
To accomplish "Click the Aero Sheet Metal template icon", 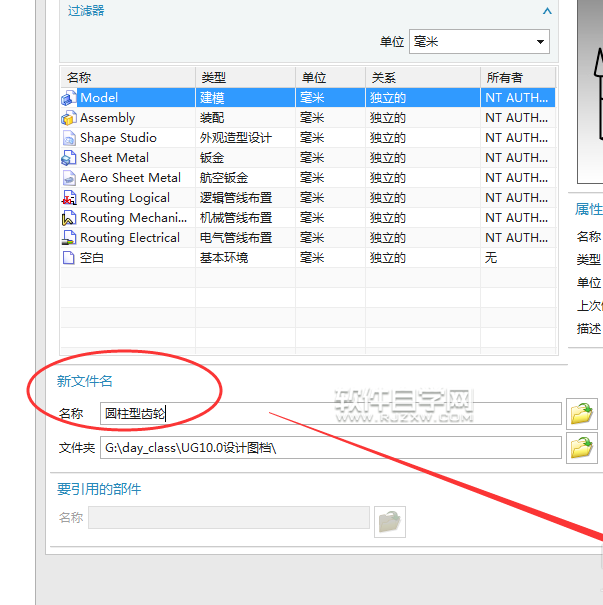I will tap(69, 178).
